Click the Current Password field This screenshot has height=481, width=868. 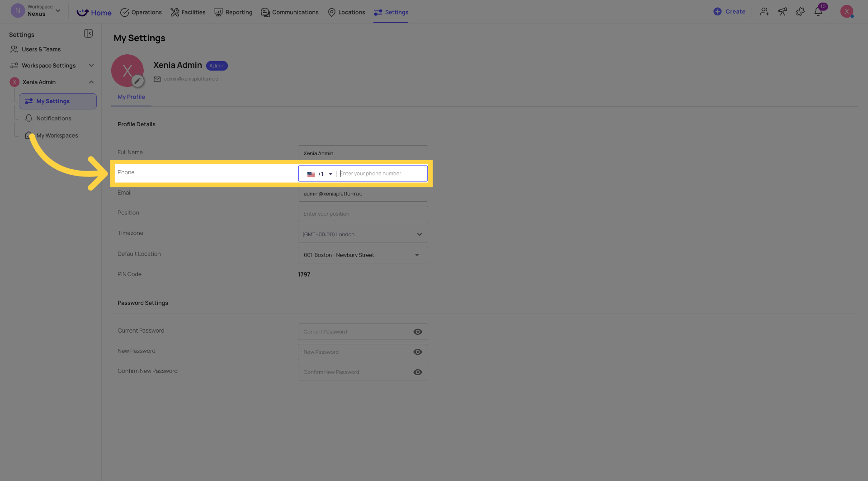coord(363,332)
